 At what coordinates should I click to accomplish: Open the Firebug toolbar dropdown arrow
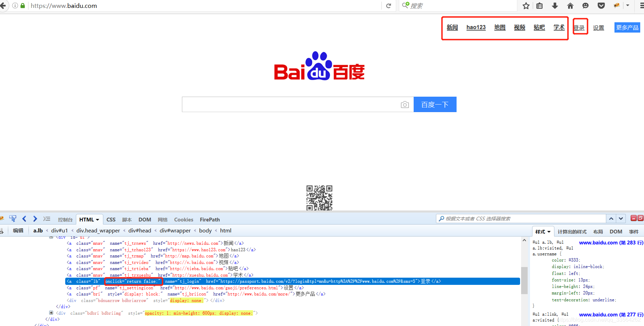coord(628,5)
